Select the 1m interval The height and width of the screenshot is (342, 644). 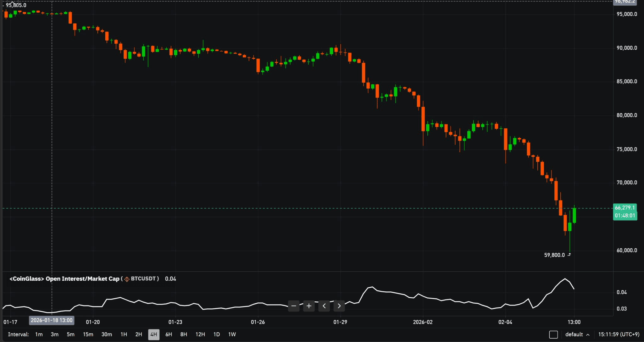point(39,334)
